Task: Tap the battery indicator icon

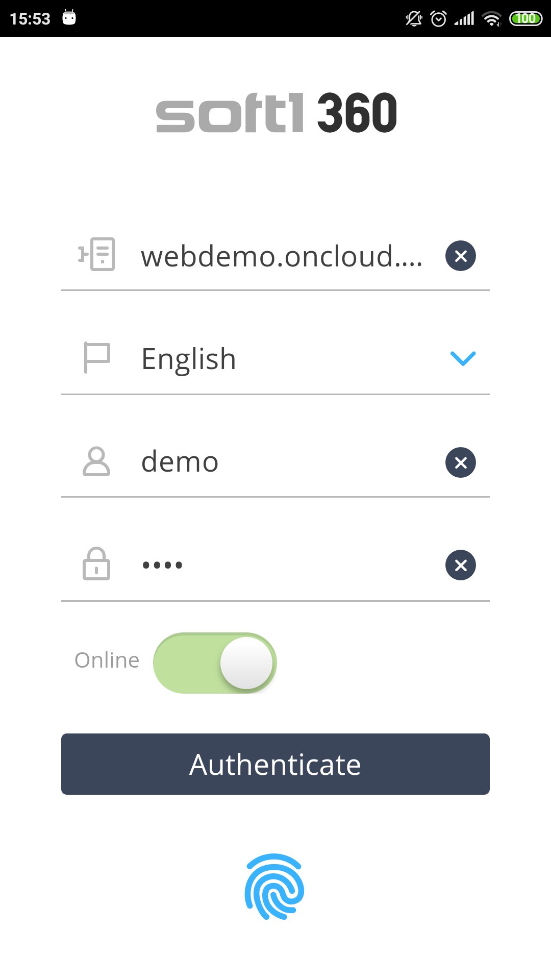Action: pos(525,19)
